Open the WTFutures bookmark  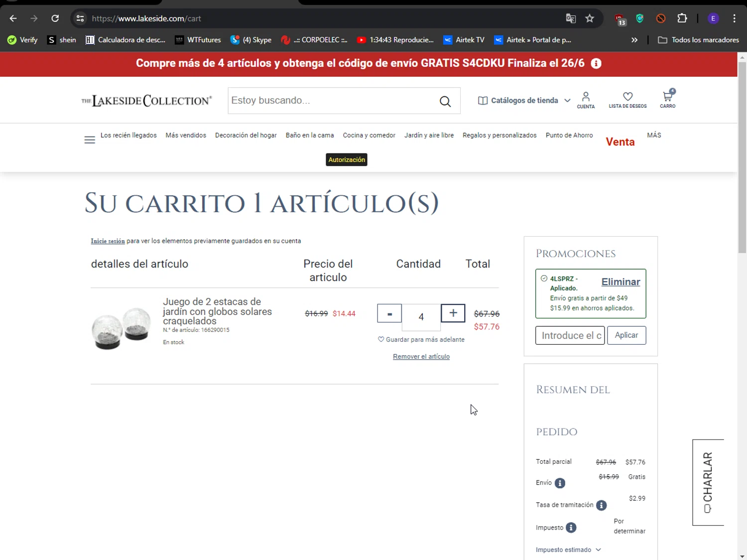coord(198,40)
